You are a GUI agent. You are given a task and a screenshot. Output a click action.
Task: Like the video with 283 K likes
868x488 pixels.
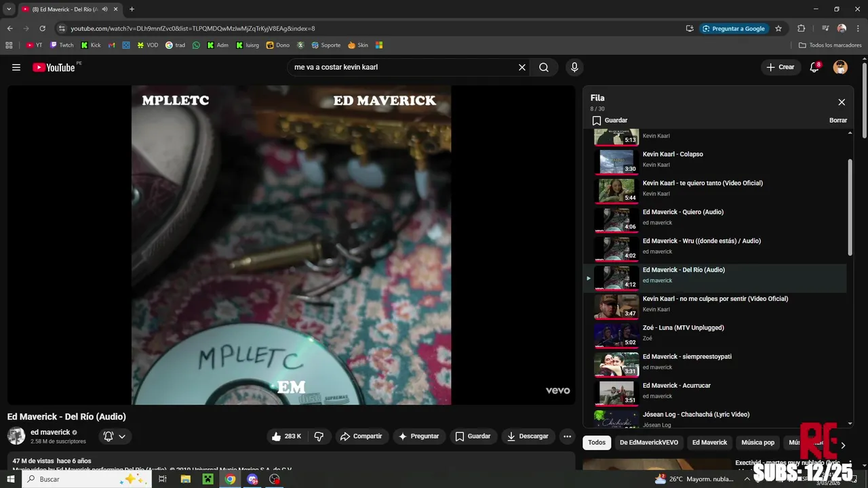tap(286, 436)
